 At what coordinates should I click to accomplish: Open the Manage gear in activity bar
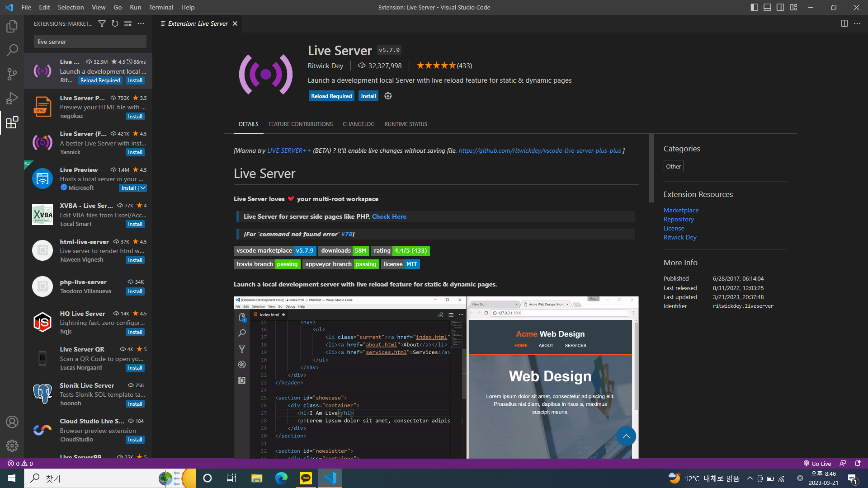click(x=12, y=446)
